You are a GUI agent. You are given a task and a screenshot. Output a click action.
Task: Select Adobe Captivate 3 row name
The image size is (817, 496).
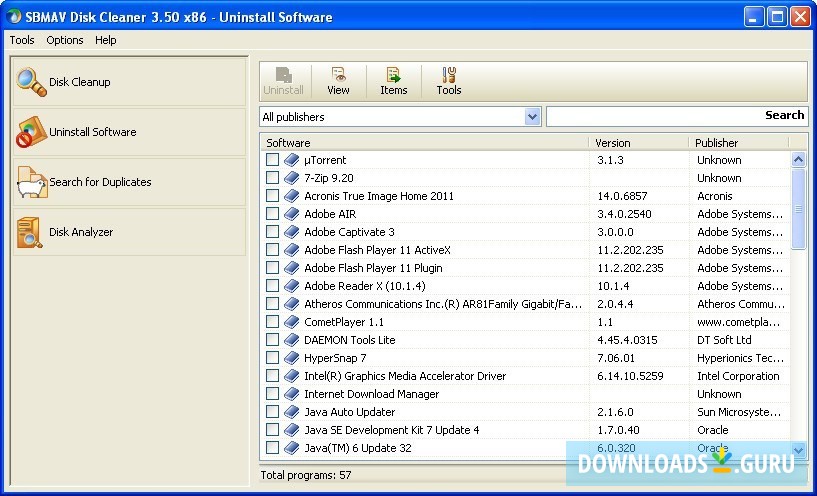(349, 232)
